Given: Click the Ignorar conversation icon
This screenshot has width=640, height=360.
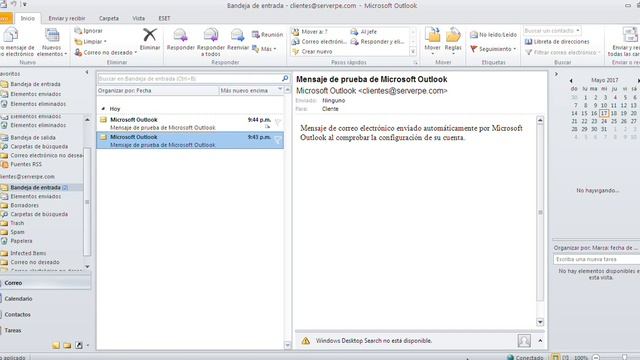Looking at the screenshot, I should [78, 31].
